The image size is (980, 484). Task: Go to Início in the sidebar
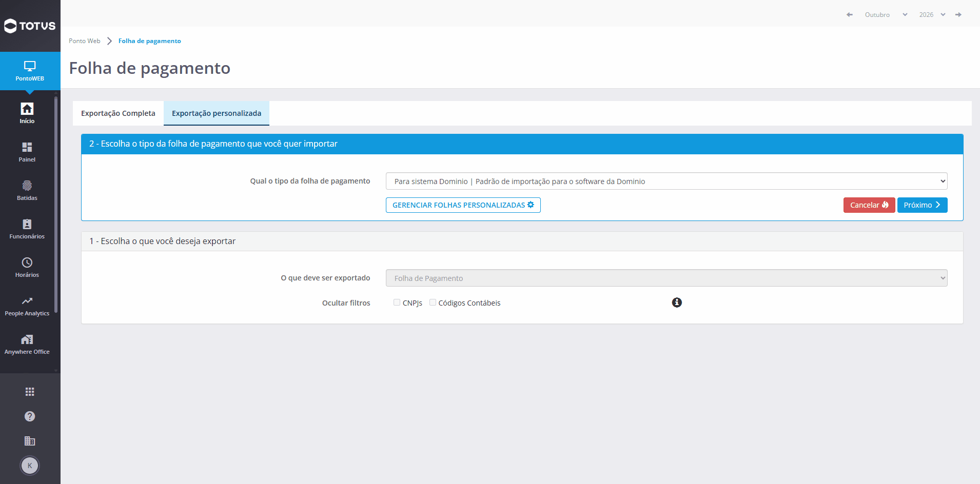pos(27,113)
